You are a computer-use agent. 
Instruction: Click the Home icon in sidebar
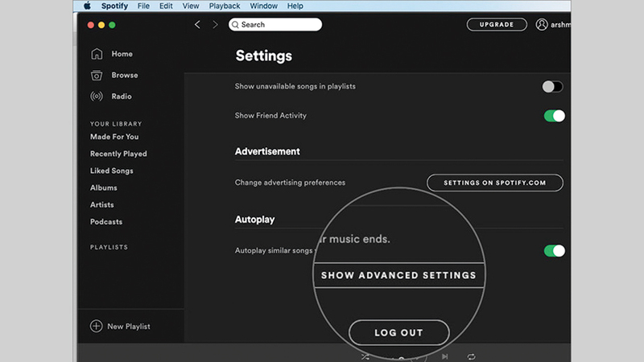(x=97, y=54)
